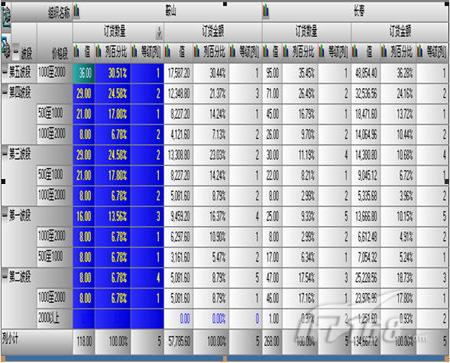The width and height of the screenshot is (450, 363).
Task: Collapse the 第五波段 row group
Action: click(5, 72)
